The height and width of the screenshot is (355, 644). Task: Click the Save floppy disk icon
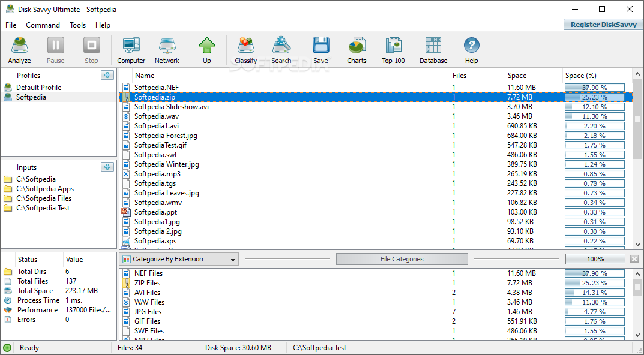320,45
